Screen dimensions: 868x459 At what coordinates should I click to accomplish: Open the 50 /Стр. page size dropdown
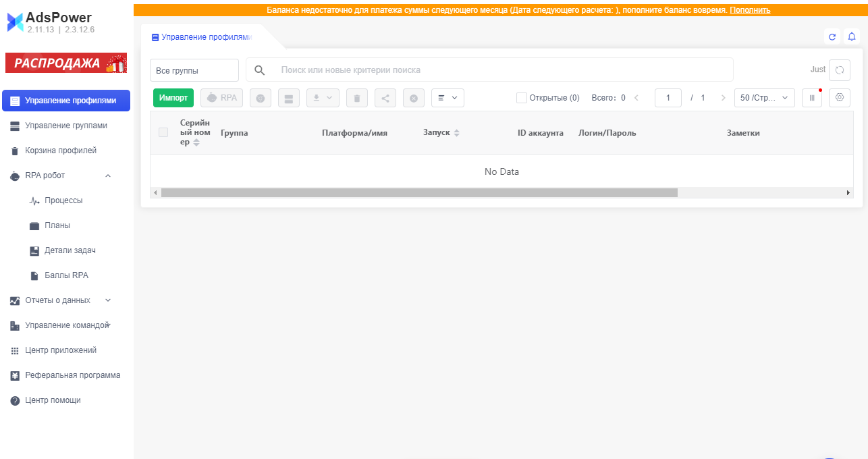[765, 98]
